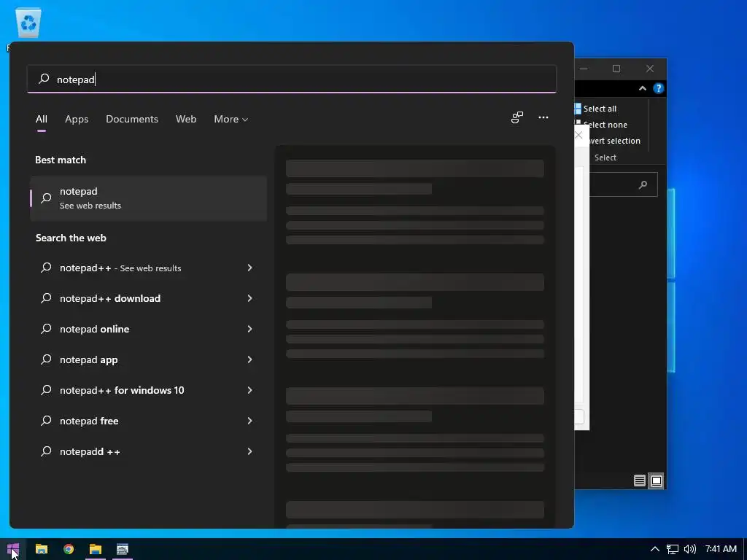This screenshot has width=747, height=560.
Task: Select the All search tab
Action: [x=42, y=119]
